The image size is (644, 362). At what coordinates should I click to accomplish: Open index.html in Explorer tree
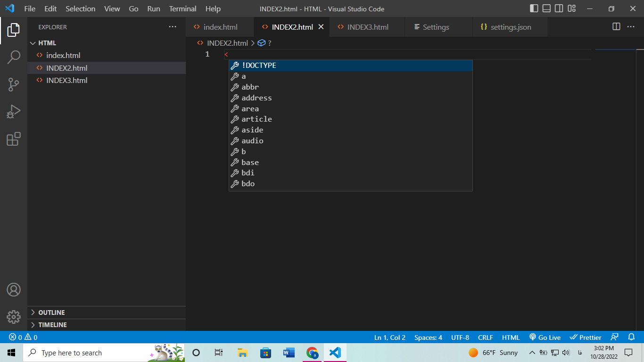click(107, 56)
